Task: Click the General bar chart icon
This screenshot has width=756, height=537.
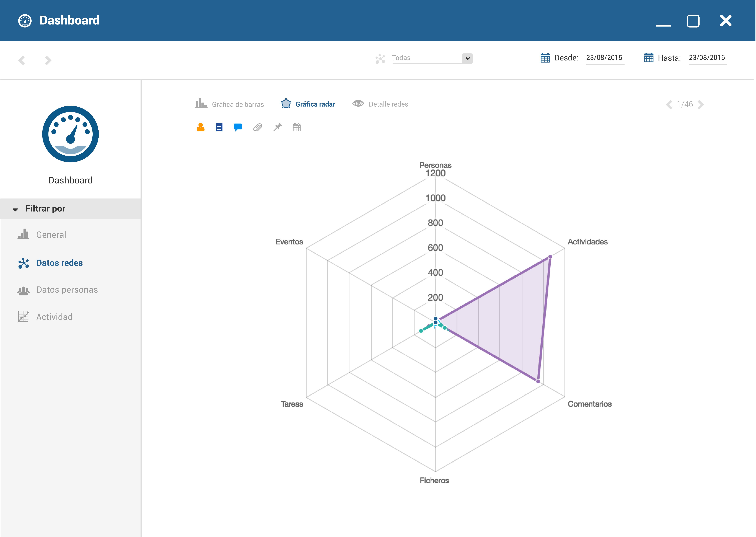Action: 23,234
